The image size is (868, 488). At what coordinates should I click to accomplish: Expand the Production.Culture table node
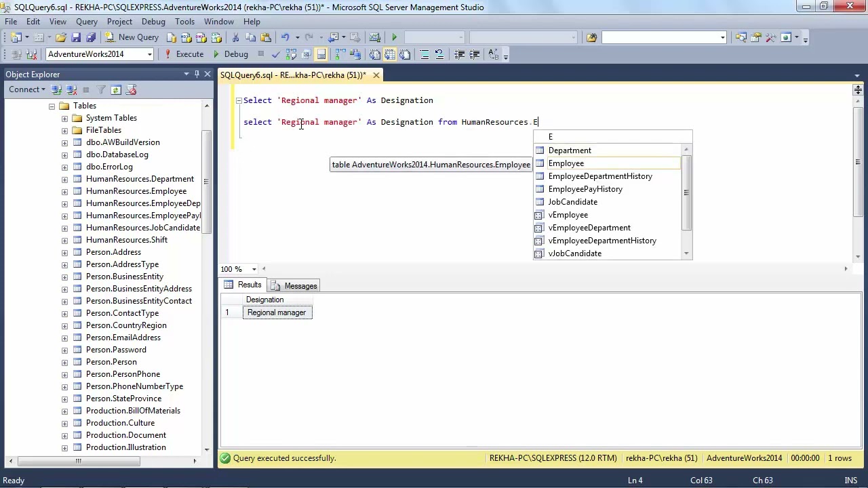pos(64,424)
